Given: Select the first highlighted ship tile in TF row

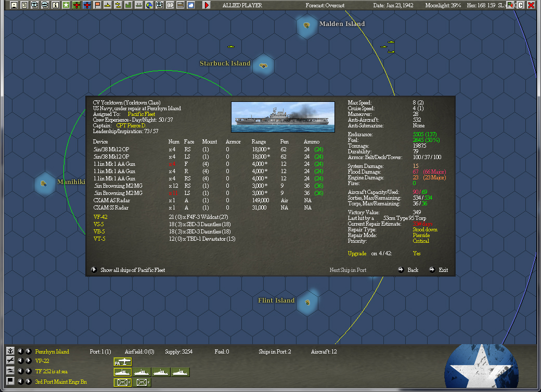Looking at the screenshot, I should pos(123,372).
